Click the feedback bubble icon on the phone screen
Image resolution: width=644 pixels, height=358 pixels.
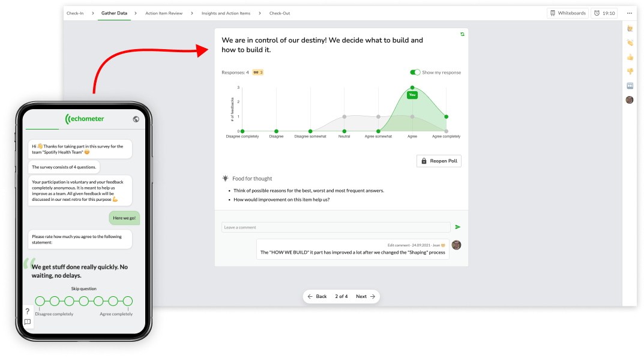click(27, 322)
